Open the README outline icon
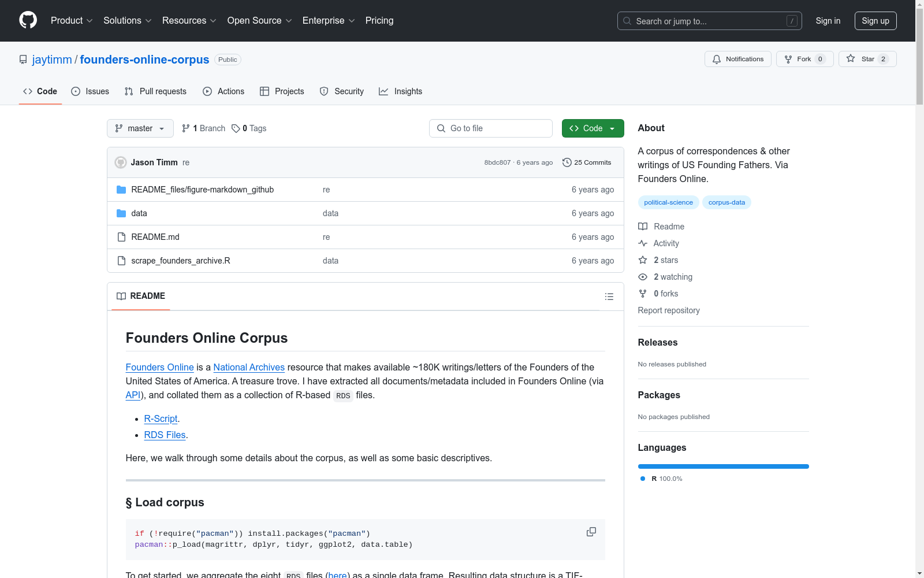The image size is (924, 578). [x=609, y=297]
